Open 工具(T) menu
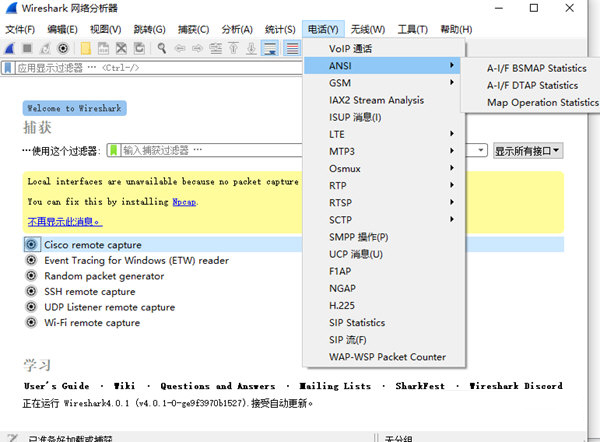 coord(412,29)
